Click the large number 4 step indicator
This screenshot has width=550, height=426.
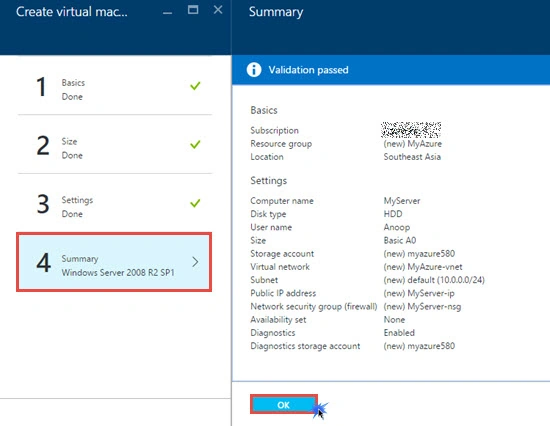[x=43, y=262]
